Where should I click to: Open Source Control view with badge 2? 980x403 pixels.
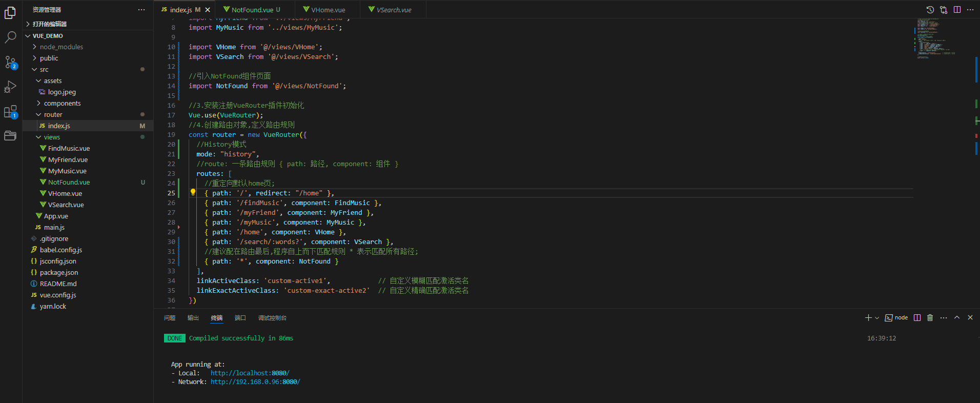click(10, 63)
